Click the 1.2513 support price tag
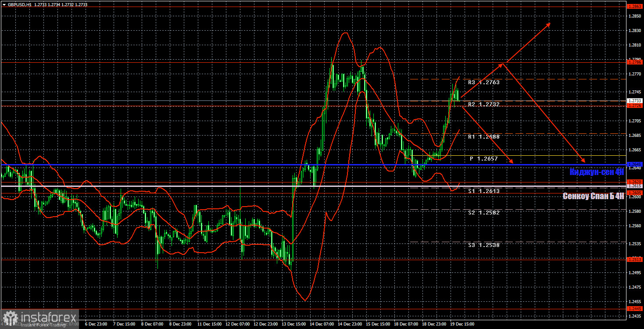Viewport: 644px width, 329px height. 635,259
